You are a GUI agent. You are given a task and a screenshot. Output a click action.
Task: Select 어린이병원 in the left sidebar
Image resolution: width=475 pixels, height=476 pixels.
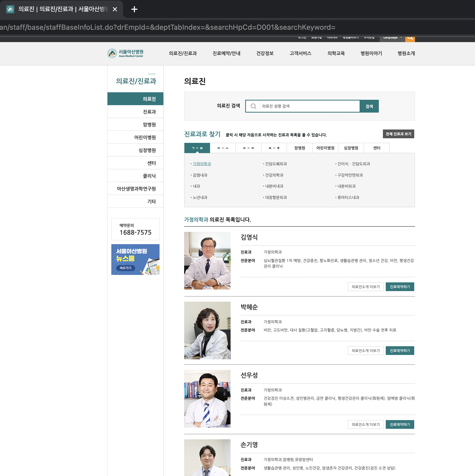(145, 137)
